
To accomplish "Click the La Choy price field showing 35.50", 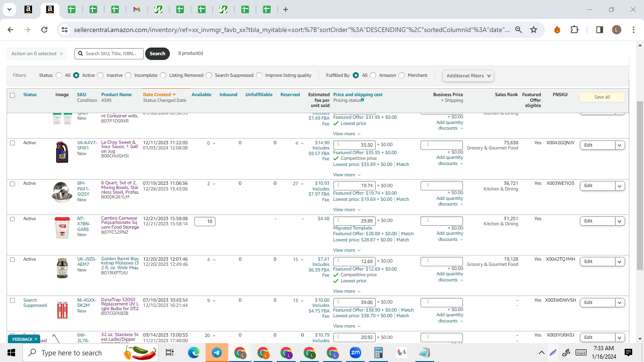I will (355, 145).
